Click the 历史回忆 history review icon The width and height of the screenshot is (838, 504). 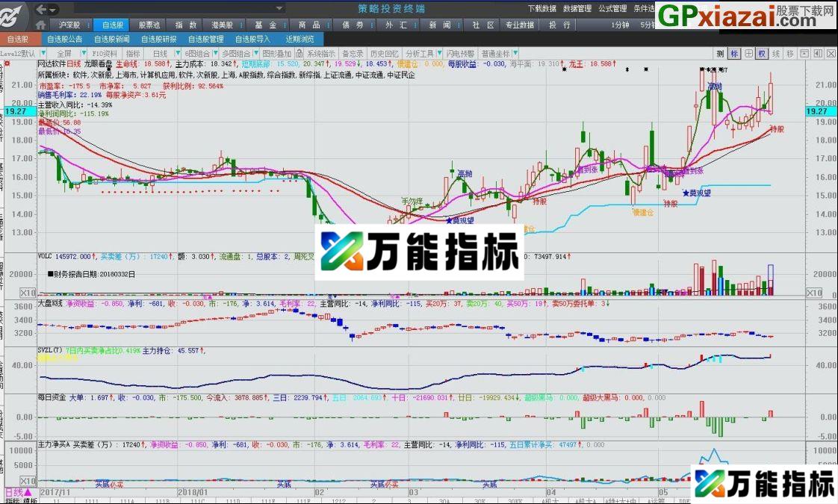[384, 53]
